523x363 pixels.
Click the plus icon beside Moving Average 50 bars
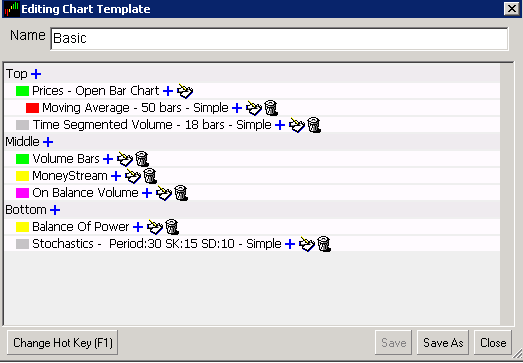[237, 108]
